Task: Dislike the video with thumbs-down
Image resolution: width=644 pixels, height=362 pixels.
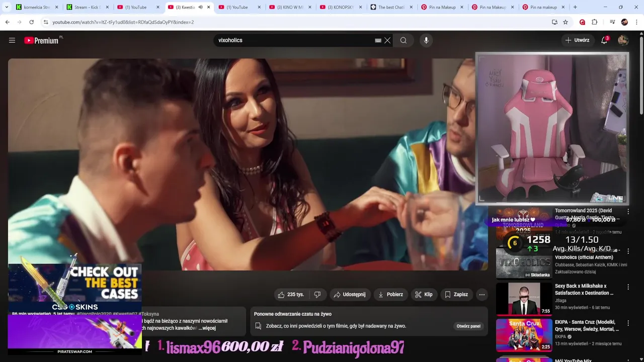Action: coord(317,295)
